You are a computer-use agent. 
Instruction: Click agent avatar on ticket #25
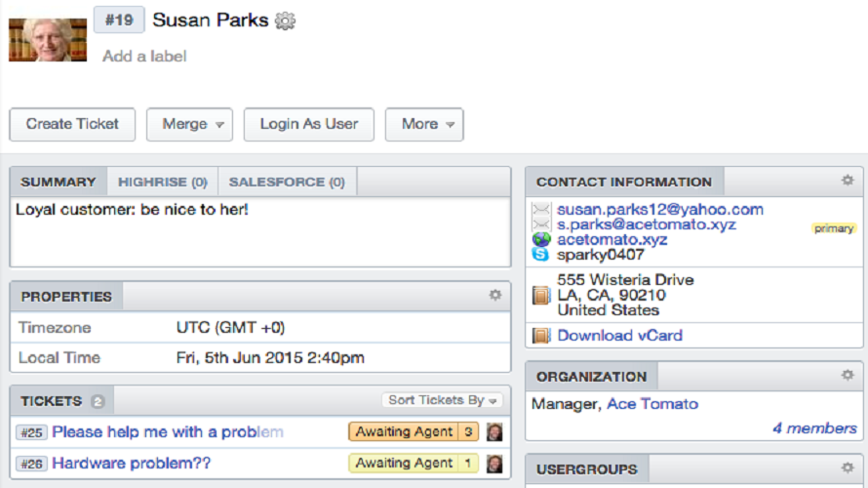pyautogui.click(x=495, y=431)
